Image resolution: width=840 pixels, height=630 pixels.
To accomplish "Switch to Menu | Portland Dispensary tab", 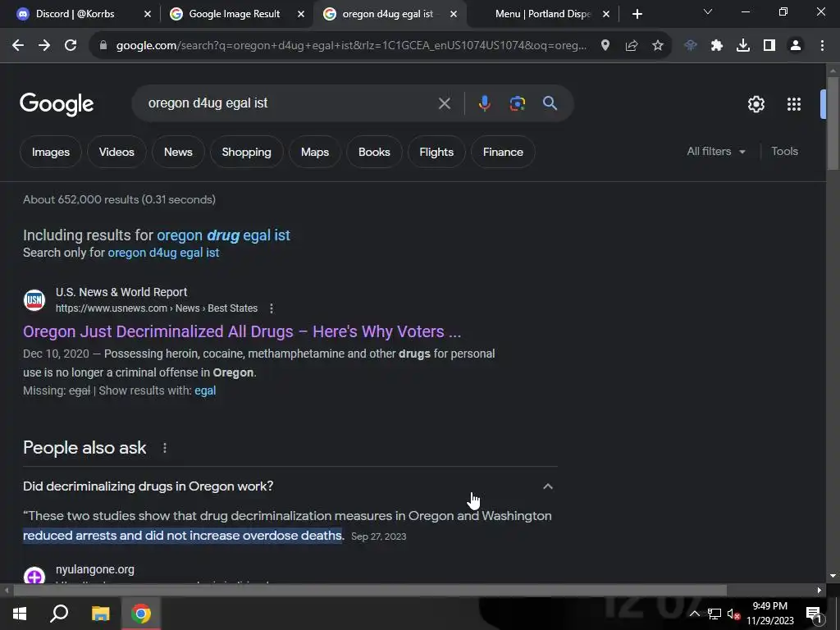I will [542, 14].
